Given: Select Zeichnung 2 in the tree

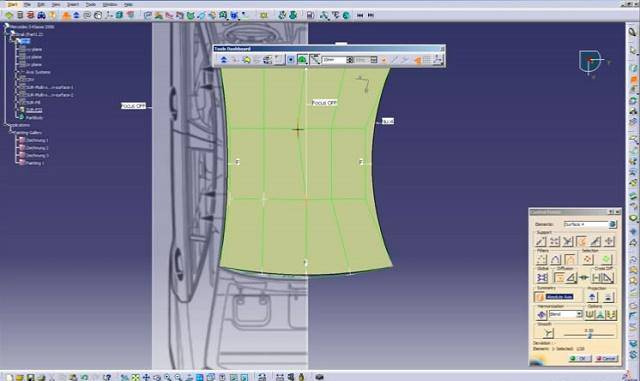Looking at the screenshot, I should point(37,148).
